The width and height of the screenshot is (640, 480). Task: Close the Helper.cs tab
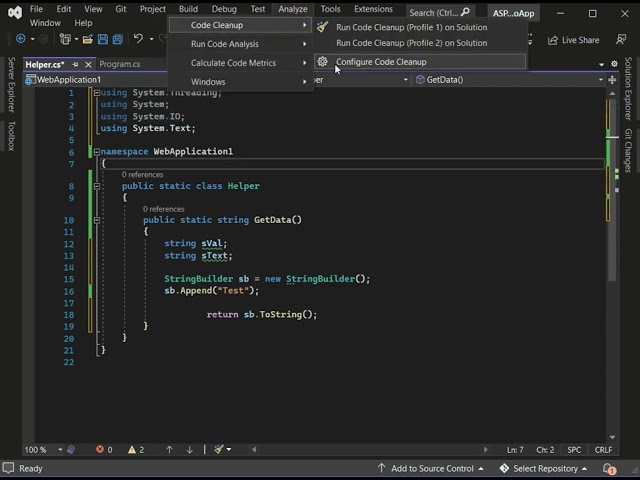(88, 64)
